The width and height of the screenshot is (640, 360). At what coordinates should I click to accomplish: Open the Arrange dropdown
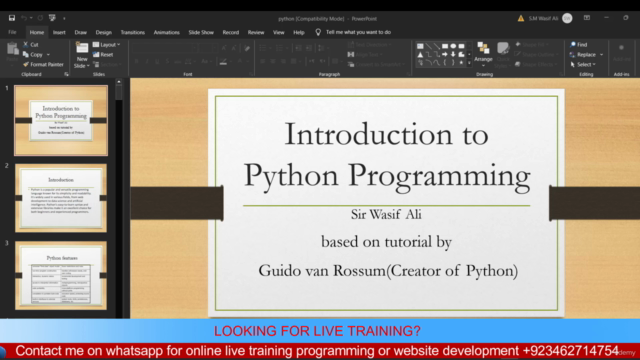483,54
